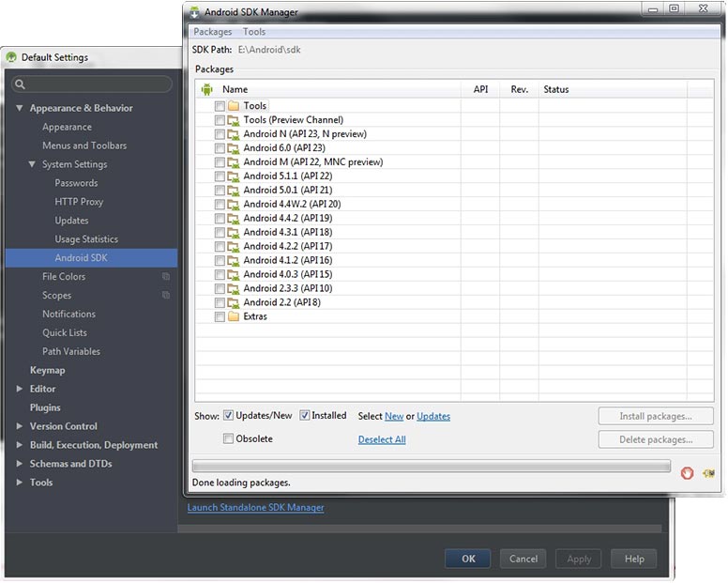The image size is (728, 583).
Task: Collapse the Appearance & Behavior section
Action: [x=19, y=108]
